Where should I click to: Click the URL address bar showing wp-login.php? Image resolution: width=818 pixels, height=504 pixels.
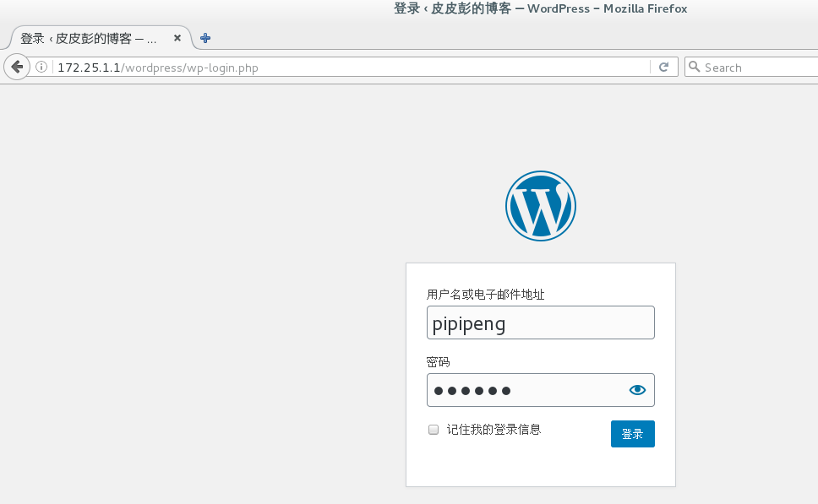pos(351,68)
